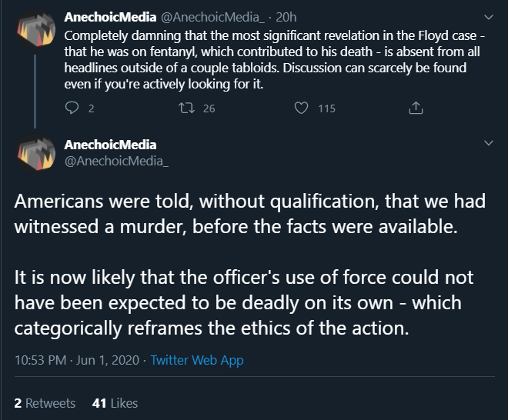
Task: View the 41 Likes list
Action: coord(114,403)
